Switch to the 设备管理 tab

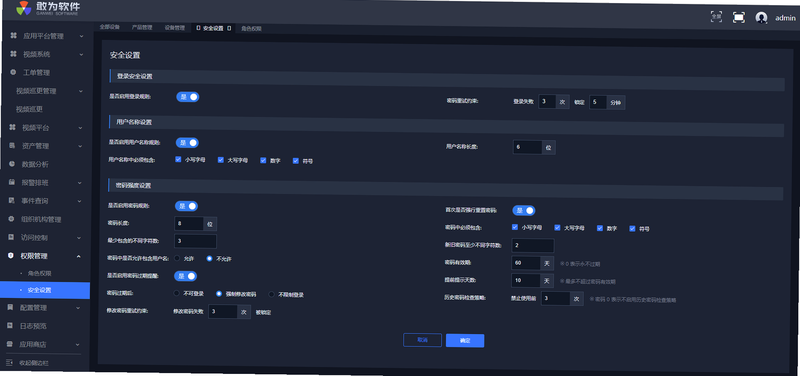[174, 28]
